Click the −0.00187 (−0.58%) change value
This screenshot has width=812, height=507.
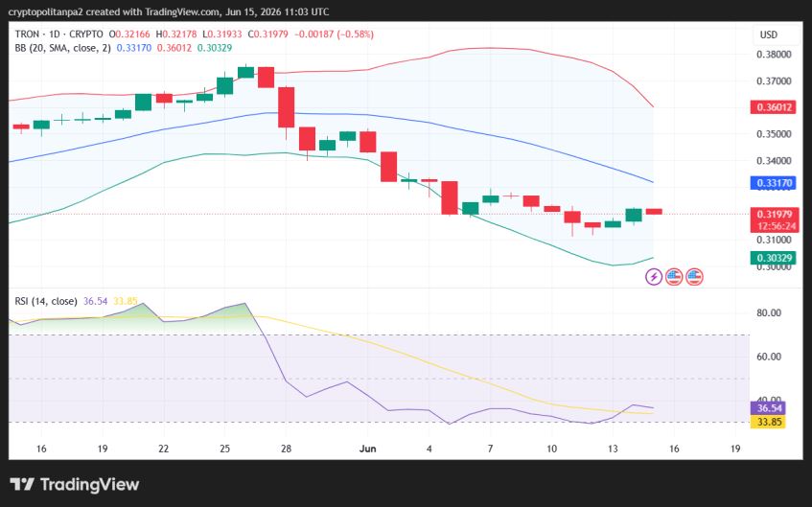tap(334, 35)
